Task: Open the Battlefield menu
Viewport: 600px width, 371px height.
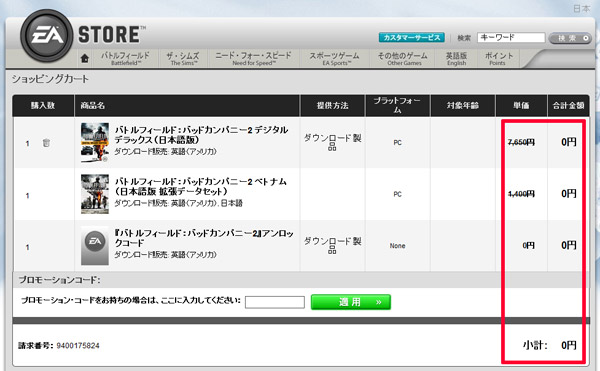Action: [x=126, y=59]
